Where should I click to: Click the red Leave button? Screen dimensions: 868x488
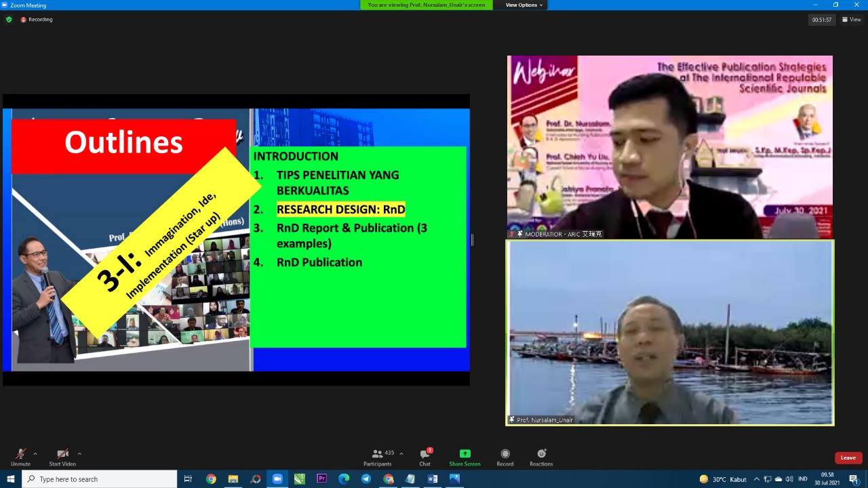coord(848,457)
